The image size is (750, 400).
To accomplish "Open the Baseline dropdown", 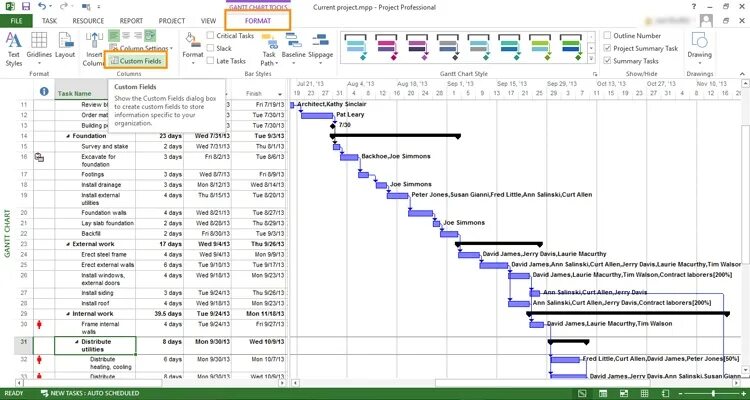I will click(x=293, y=50).
